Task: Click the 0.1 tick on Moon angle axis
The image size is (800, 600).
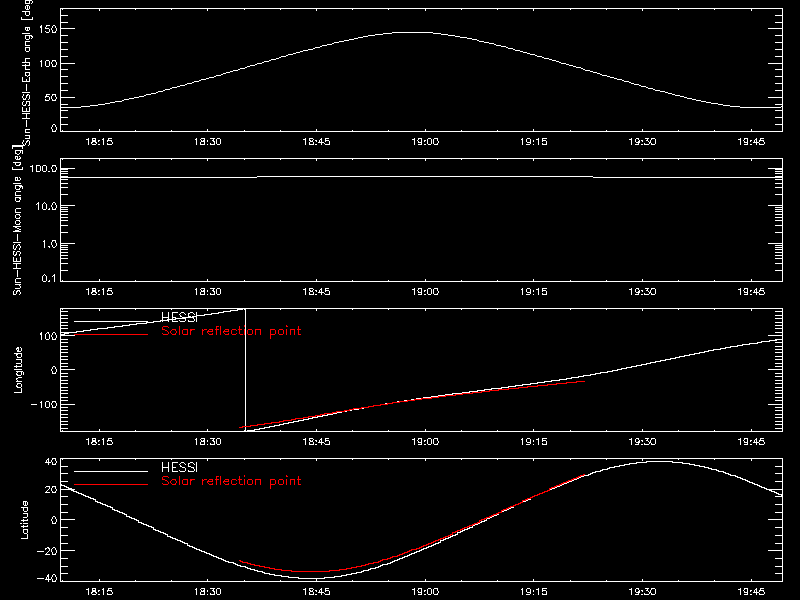Action: [49, 279]
